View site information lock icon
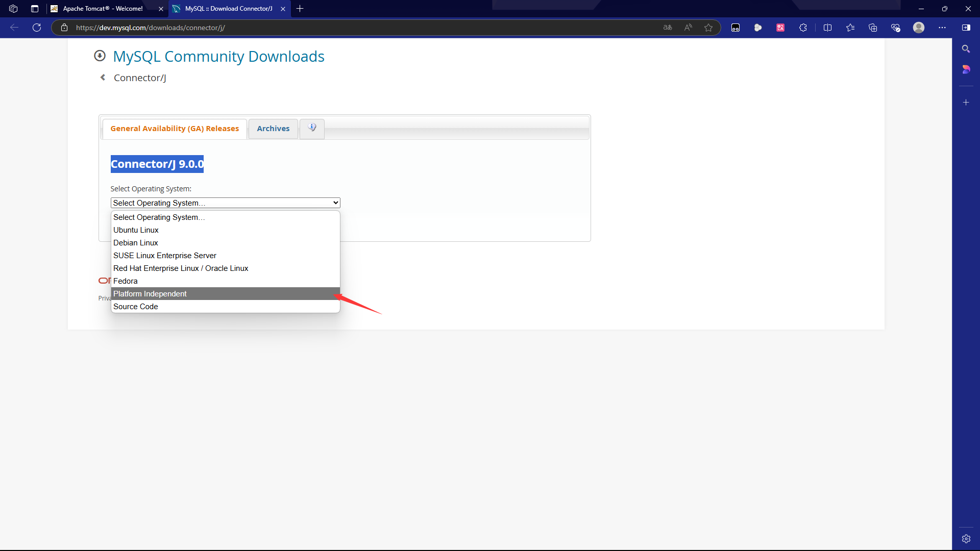Image resolution: width=980 pixels, height=551 pixels. coord(64,28)
